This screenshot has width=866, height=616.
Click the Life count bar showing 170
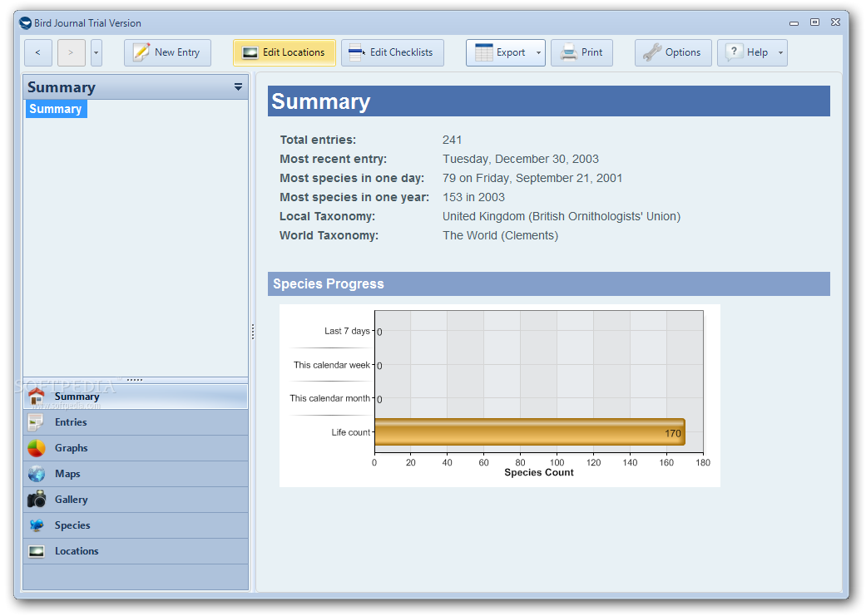[x=530, y=431]
